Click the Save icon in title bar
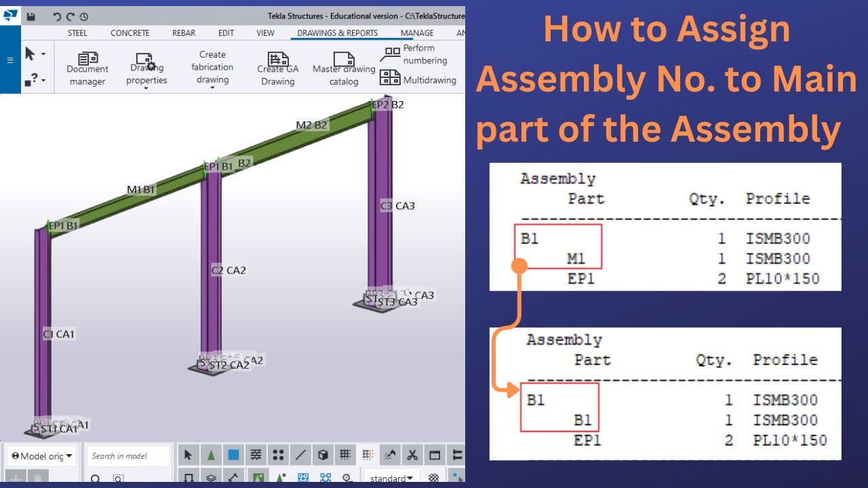The image size is (868, 488). pyautogui.click(x=31, y=16)
